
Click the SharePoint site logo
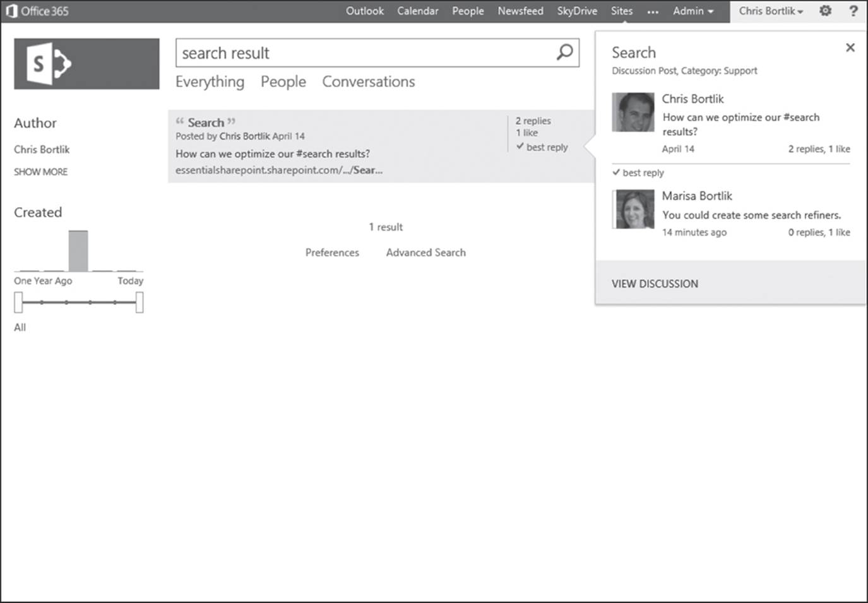[x=86, y=64]
